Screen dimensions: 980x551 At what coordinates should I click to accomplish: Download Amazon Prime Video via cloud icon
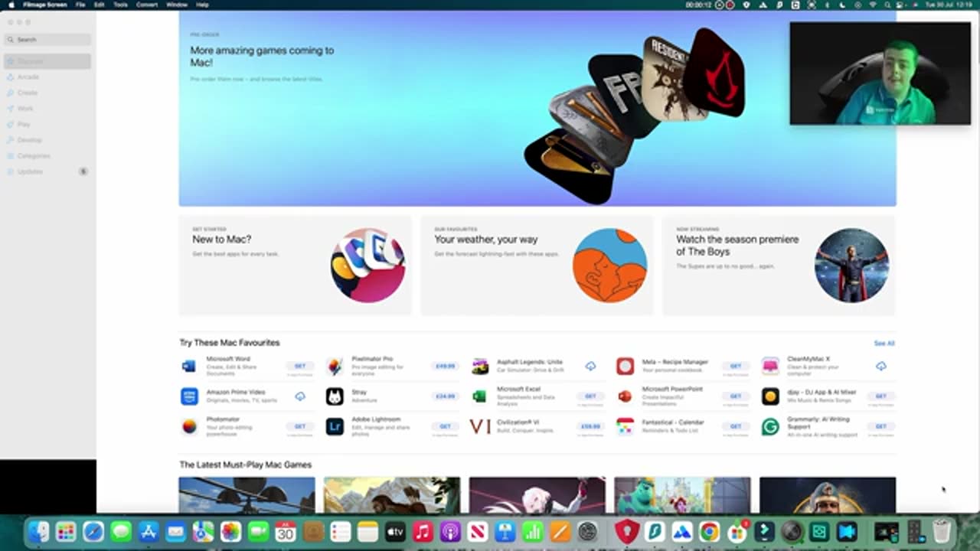[x=300, y=396]
